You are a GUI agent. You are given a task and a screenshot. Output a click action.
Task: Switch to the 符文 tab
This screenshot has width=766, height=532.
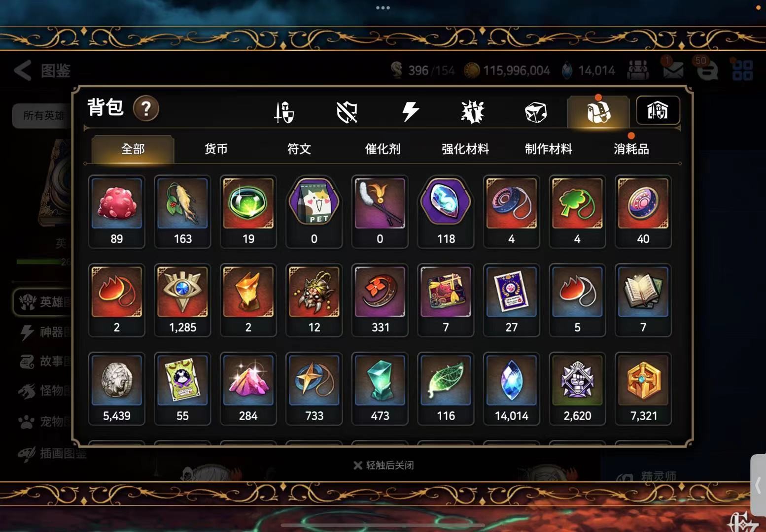299,149
